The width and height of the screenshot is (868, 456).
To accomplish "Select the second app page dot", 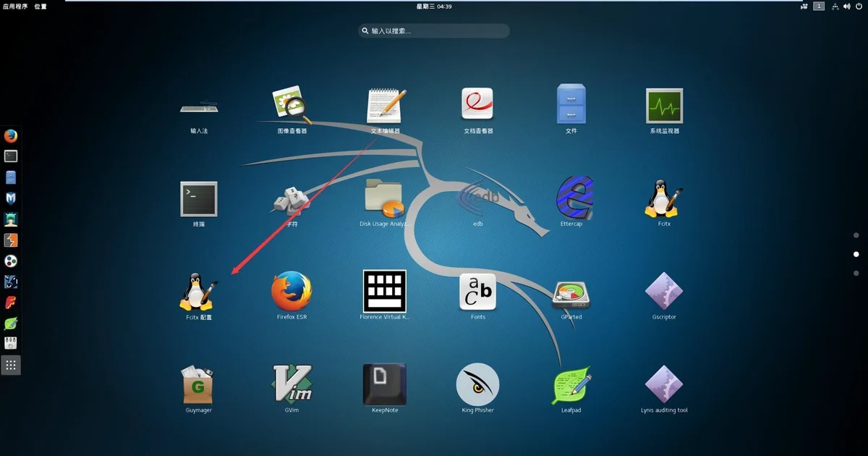I will pyautogui.click(x=856, y=254).
